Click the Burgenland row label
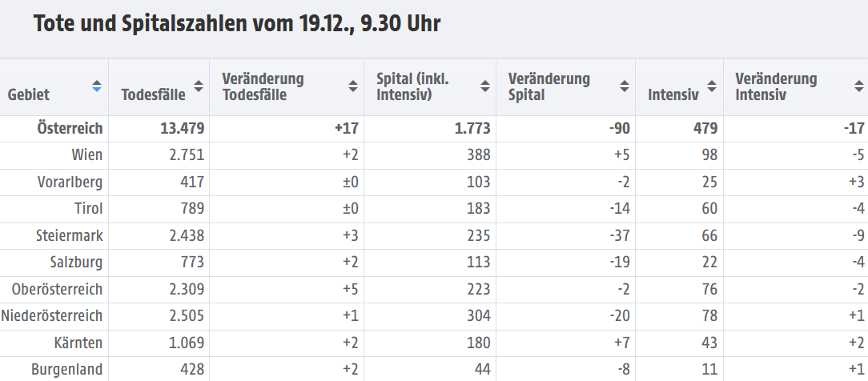 (x=67, y=370)
